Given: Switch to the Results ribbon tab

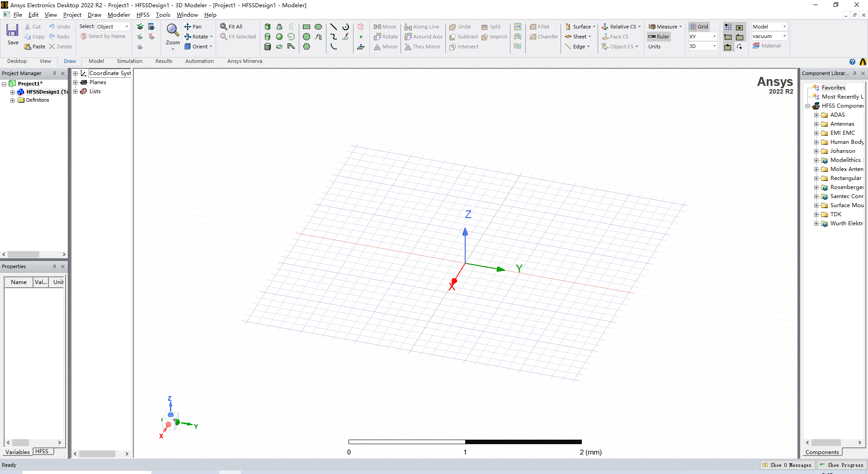Looking at the screenshot, I should point(164,61).
